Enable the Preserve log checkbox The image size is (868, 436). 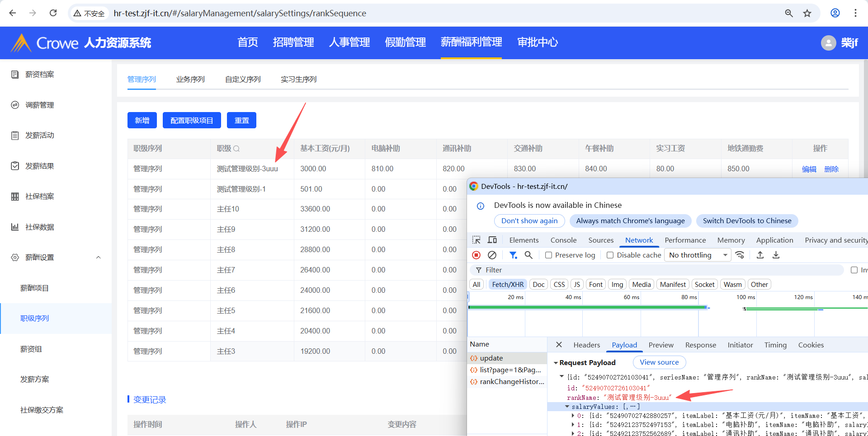(x=548, y=255)
